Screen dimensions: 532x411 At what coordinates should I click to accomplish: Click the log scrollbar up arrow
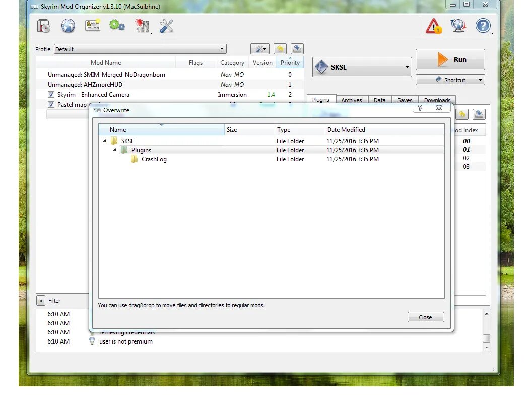487,314
